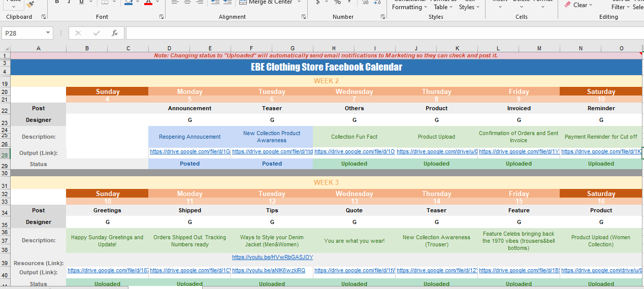Screen dimensions: 644x289
Task: Click Merge & Center button
Action: [266, 2]
